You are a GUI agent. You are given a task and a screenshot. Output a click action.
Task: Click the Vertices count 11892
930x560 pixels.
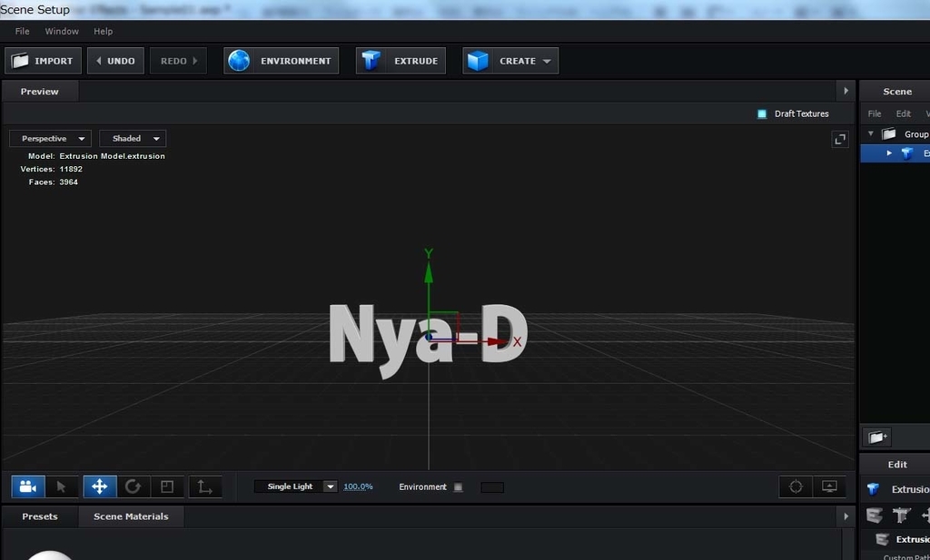[x=71, y=169]
